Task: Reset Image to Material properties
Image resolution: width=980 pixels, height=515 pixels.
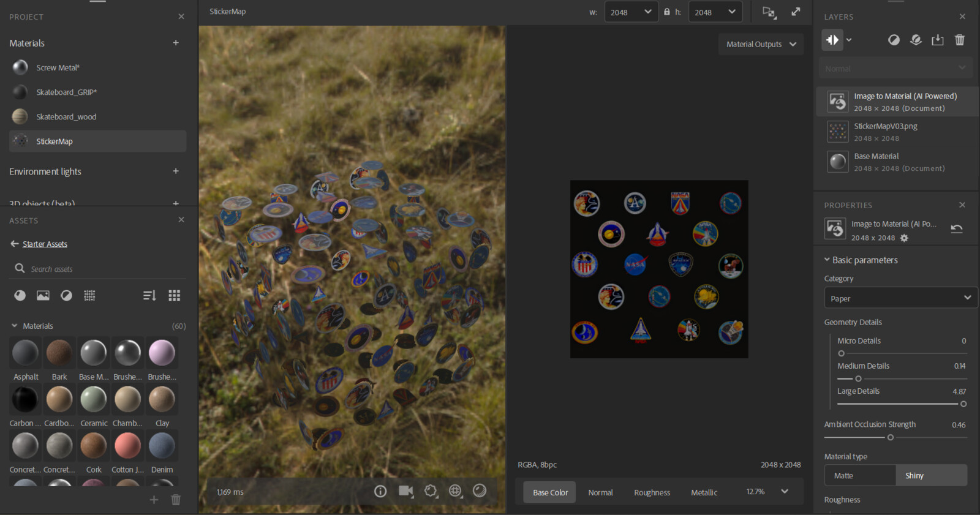Action: click(x=957, y=229)
